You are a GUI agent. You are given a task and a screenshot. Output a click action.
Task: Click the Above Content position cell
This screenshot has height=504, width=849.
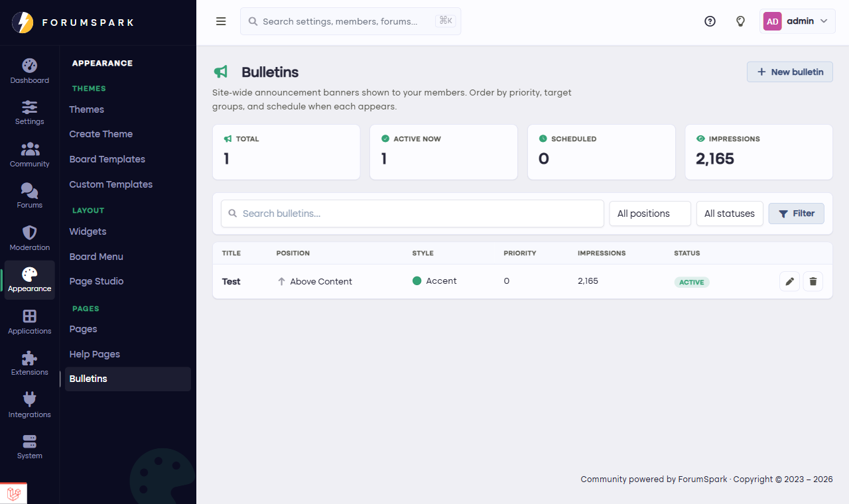(314, 281)
